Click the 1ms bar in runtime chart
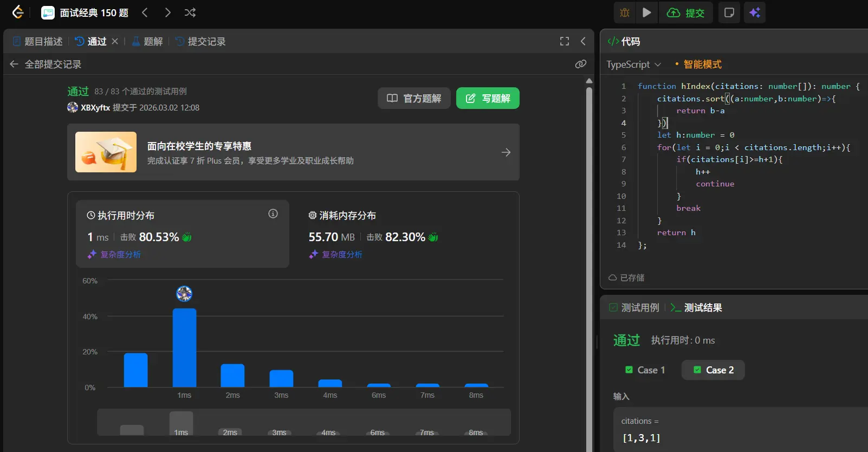 tap(184, 347)
